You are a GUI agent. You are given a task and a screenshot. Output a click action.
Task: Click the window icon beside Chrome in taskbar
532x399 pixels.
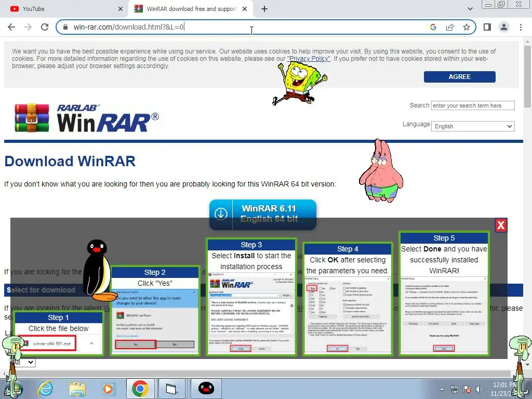pyautogui.click(x=172, y=389)
